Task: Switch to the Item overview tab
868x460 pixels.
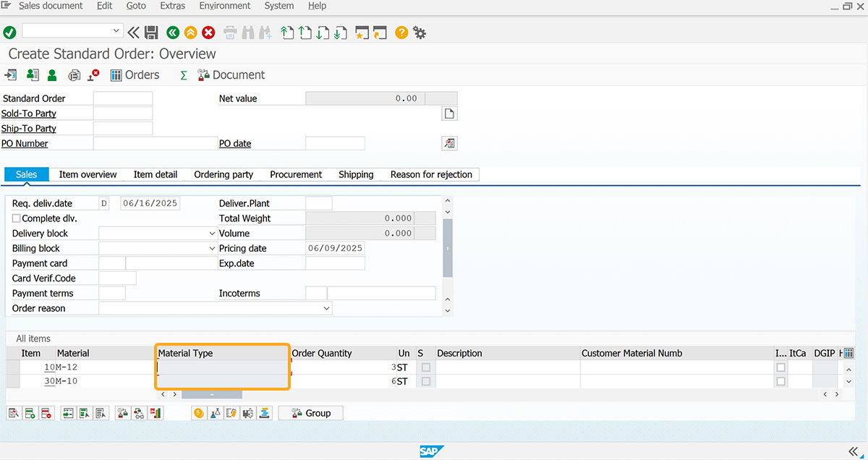Action: click(88, 174)
